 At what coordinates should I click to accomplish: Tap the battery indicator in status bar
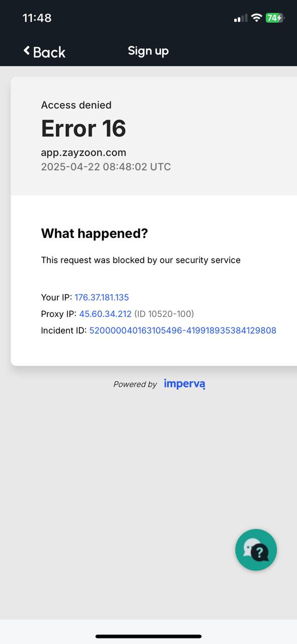[x=275, y=18]
